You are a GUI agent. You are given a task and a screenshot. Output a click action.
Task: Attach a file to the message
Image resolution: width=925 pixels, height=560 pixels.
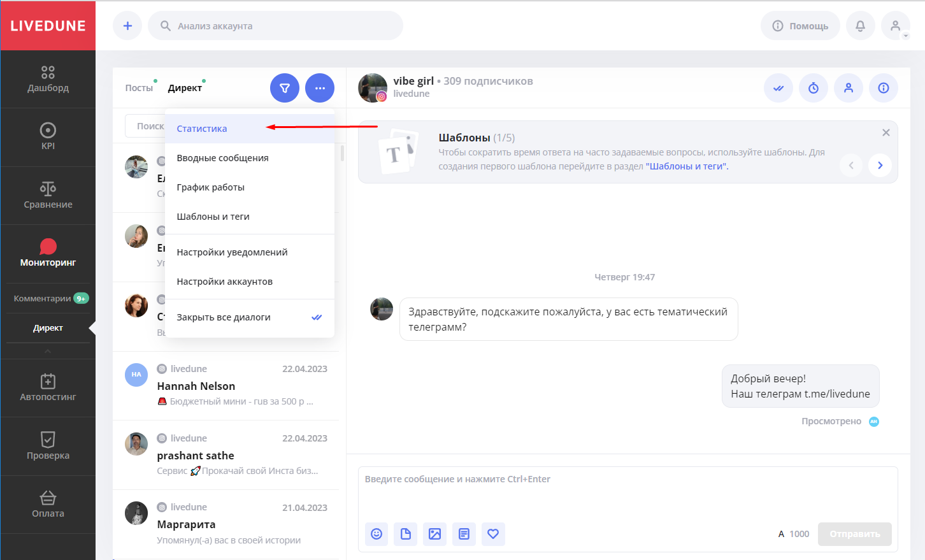pyautogui.click(x=406, y=534)
